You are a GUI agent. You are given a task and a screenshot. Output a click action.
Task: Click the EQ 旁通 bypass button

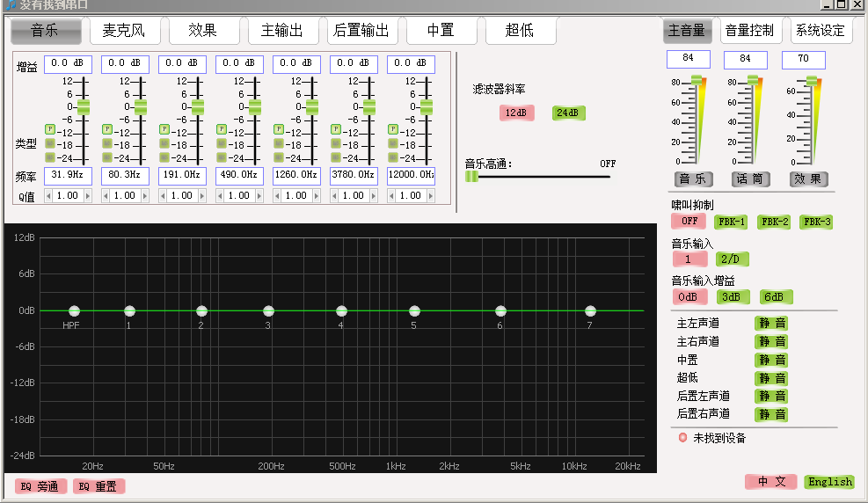pyautogui.click(x=40, y=486)
